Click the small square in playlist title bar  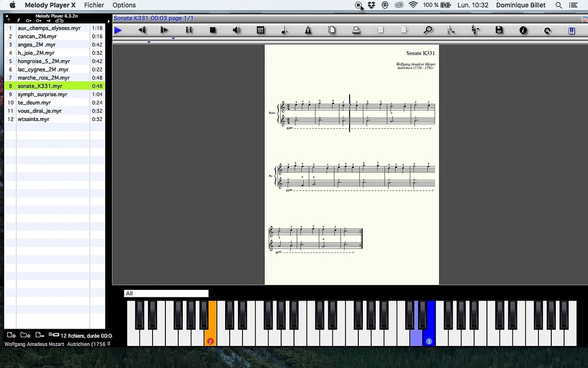(x=7, y=16)
